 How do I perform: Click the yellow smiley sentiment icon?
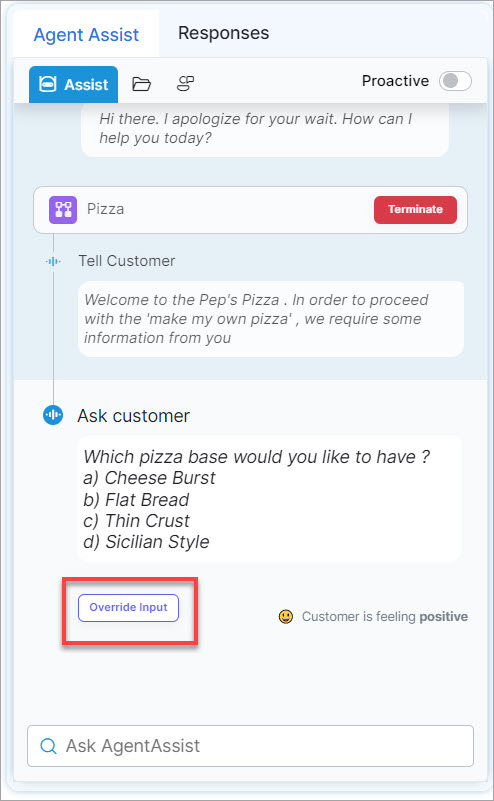(x=286, y=617)
